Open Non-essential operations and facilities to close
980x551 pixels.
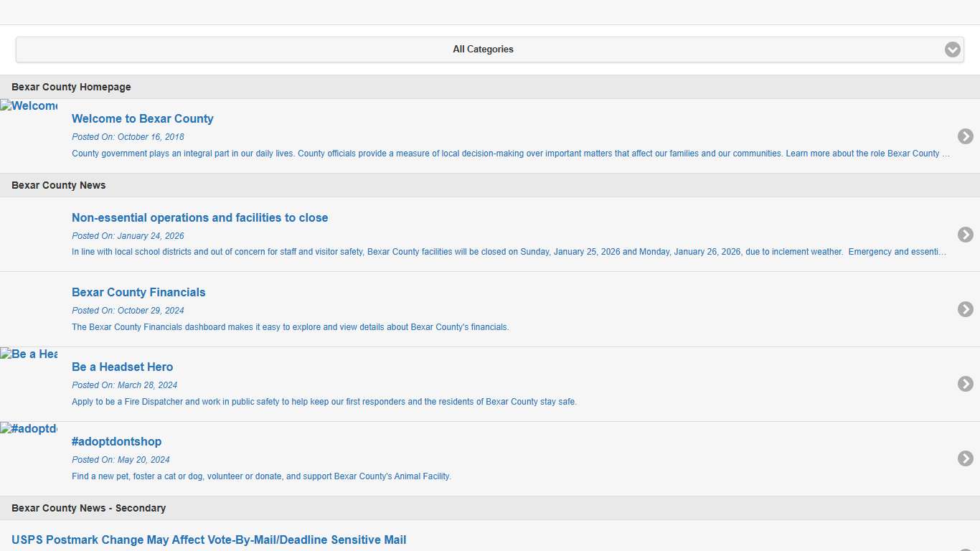click(199, 218)
